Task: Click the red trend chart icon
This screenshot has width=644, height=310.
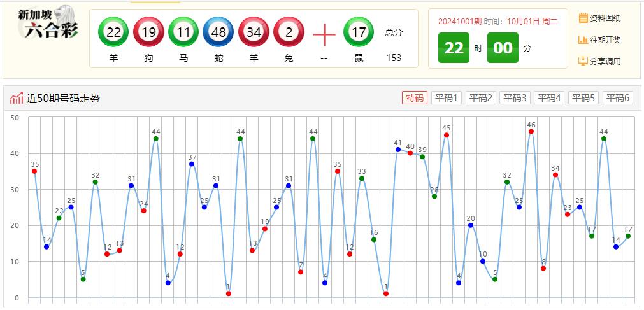Action: point(17,98)
